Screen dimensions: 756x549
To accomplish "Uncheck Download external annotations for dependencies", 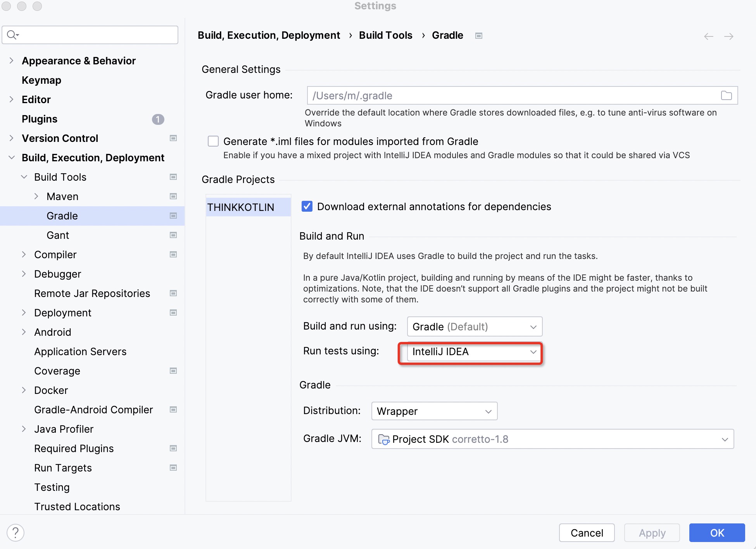I will coord(307,206).
